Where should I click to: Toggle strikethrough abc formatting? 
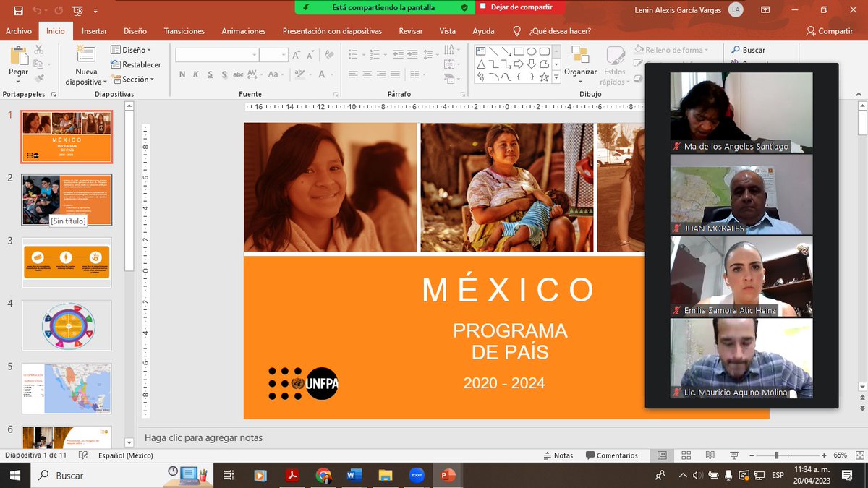(x=238, y=74)
